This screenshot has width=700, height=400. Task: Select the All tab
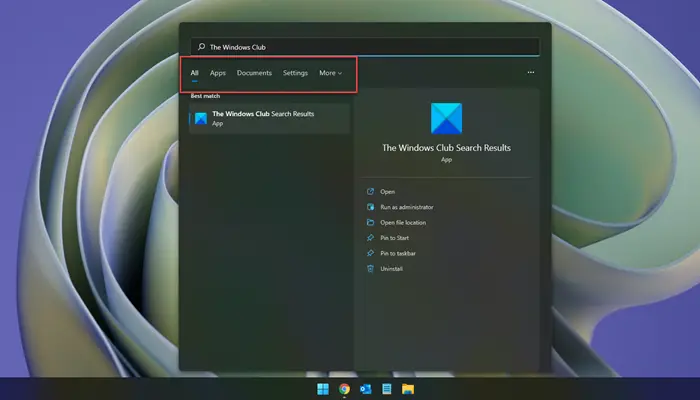pyautogui.click(x=194, y=73)
